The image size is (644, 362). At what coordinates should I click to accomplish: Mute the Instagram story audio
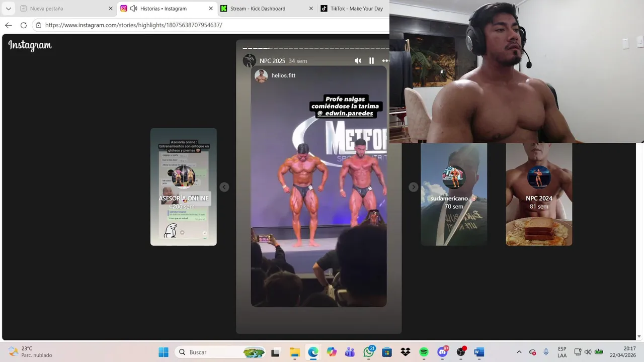click(358, 61)
